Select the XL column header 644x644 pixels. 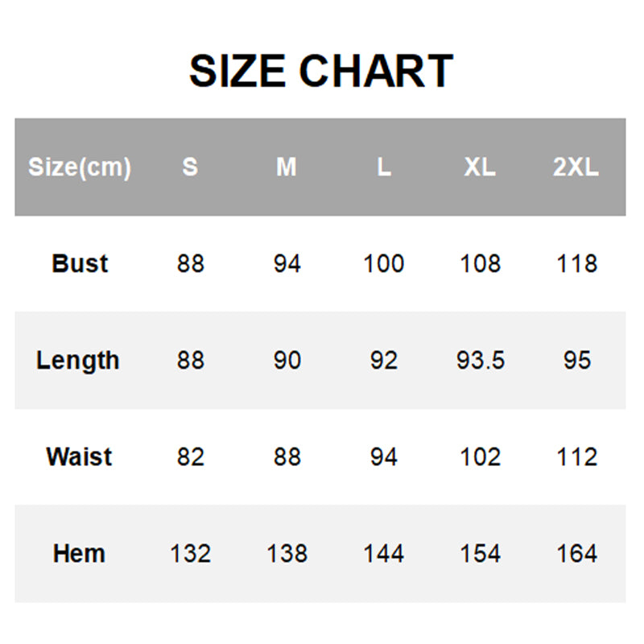[x=480, y=167]
